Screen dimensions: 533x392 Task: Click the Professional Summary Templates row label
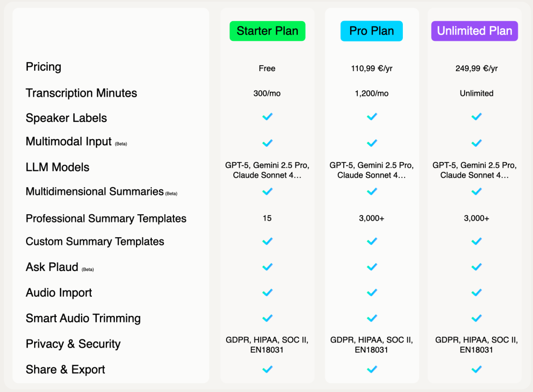click(106, 218)
